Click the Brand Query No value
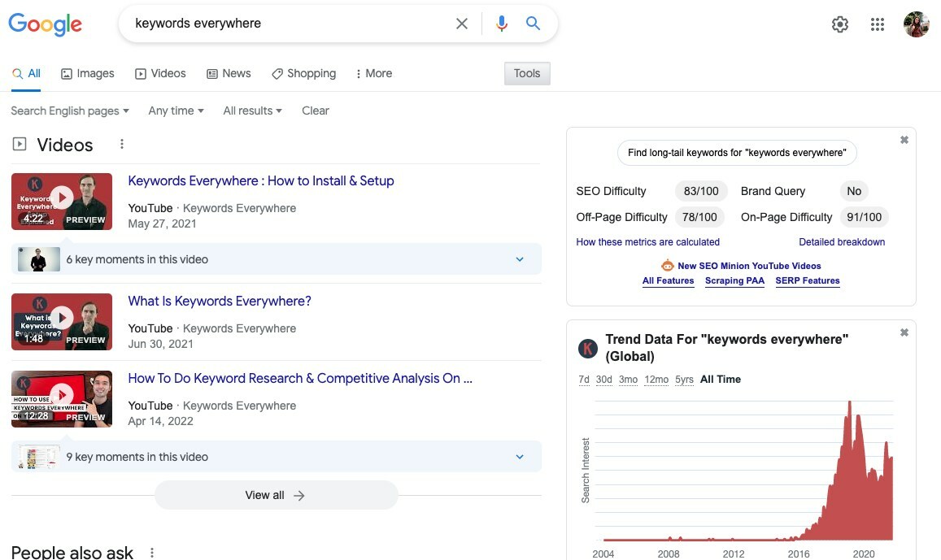The image size is (941, 560). point(854,191)
